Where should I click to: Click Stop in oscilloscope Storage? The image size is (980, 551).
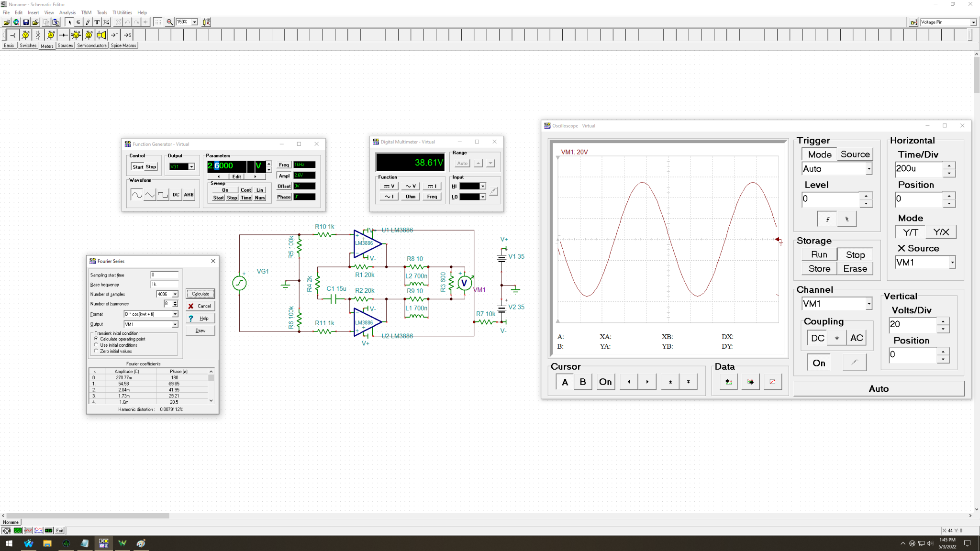point(855,255)
